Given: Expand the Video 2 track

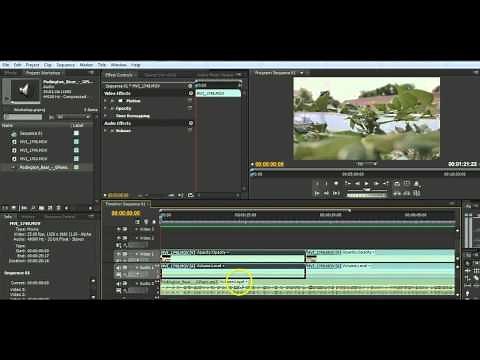Looking at the screenshot, I should (136, 238).
